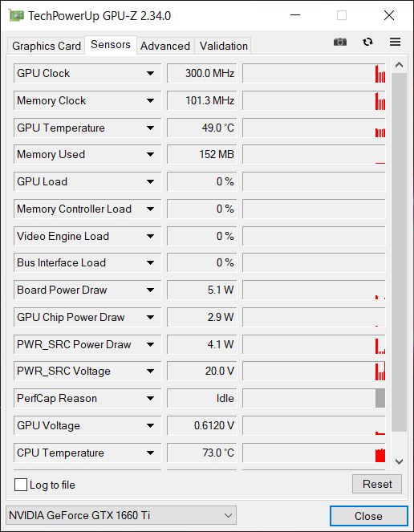Click the vertical scrollbar thumb
The image size is (414, 532).
tap(399, 252)
